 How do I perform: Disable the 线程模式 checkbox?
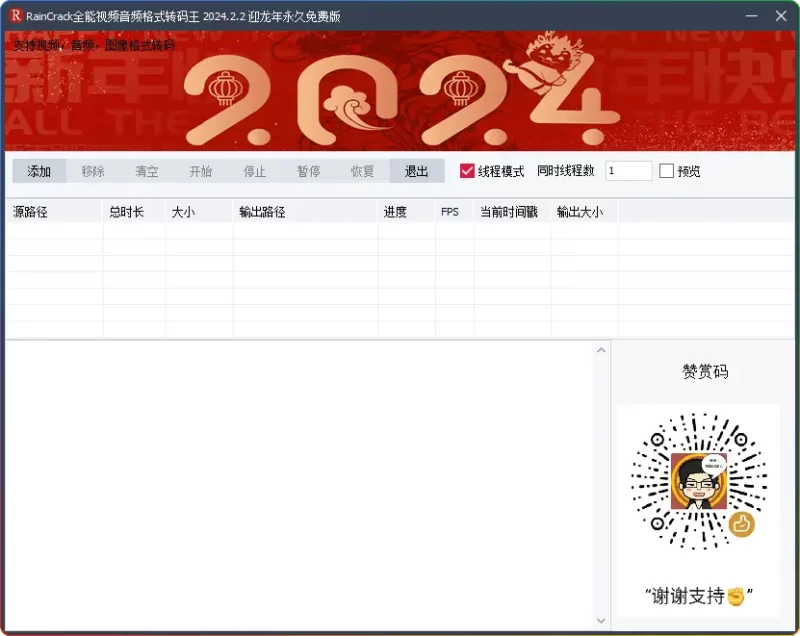point(466,170)
